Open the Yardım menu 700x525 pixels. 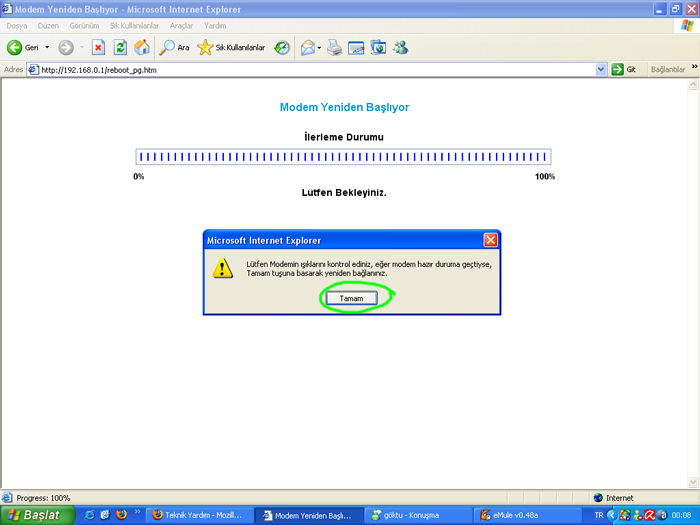coord(215,26)
